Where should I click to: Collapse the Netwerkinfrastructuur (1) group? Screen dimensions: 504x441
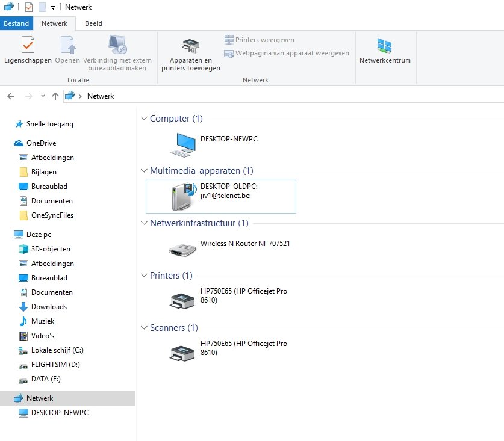[x=144, y=223]
